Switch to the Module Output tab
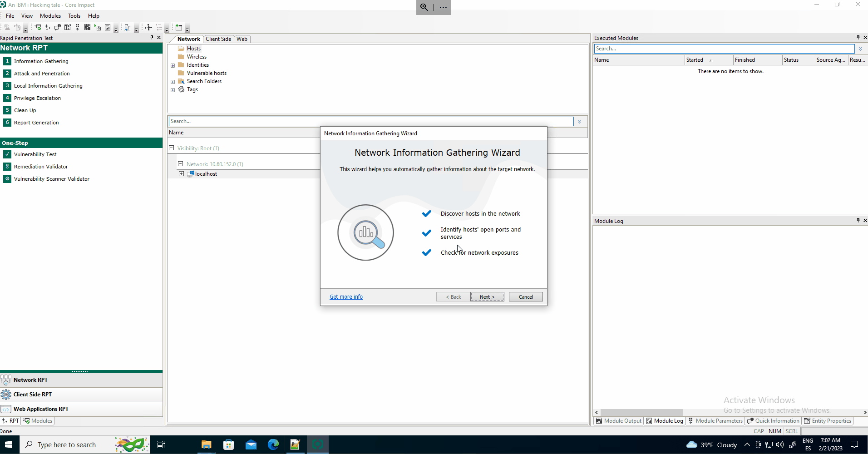This screenshot has height=454, width=868. [618, 421]
